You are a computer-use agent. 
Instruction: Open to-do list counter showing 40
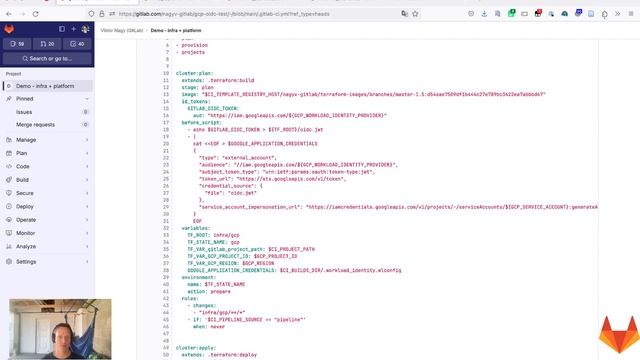coord(77,44)
